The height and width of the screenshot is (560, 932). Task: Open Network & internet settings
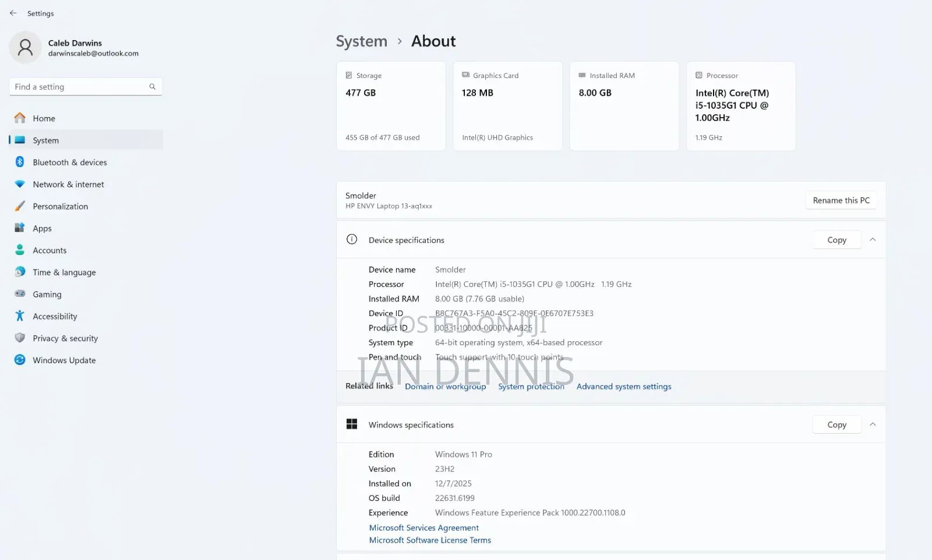point(86,184)
